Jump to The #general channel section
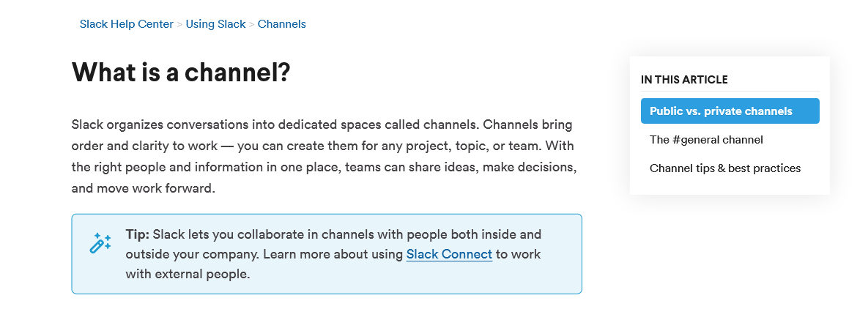Viewport: 868px width, 320px height. coord(706,140)
